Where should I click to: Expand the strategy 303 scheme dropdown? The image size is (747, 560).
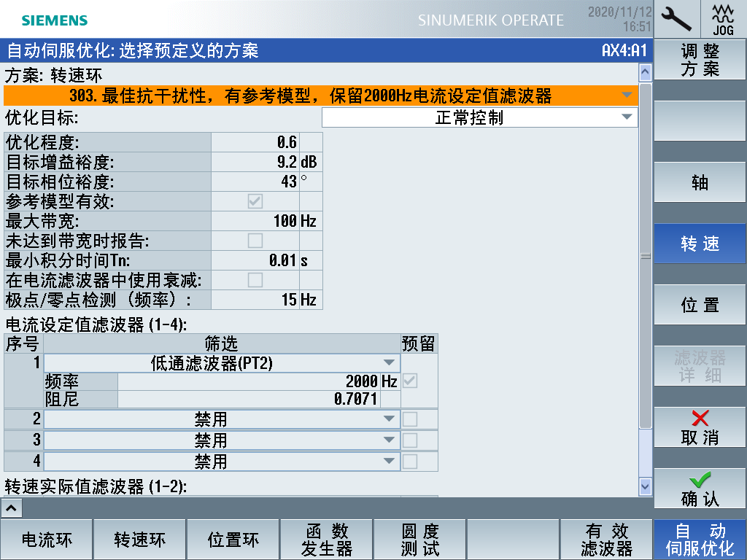coord(321,96)
